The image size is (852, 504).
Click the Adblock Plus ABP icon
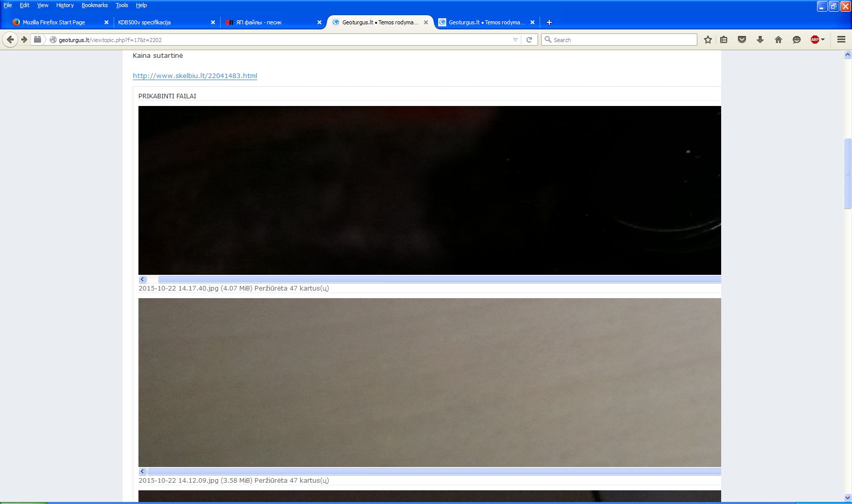click(x=814, y=40)
